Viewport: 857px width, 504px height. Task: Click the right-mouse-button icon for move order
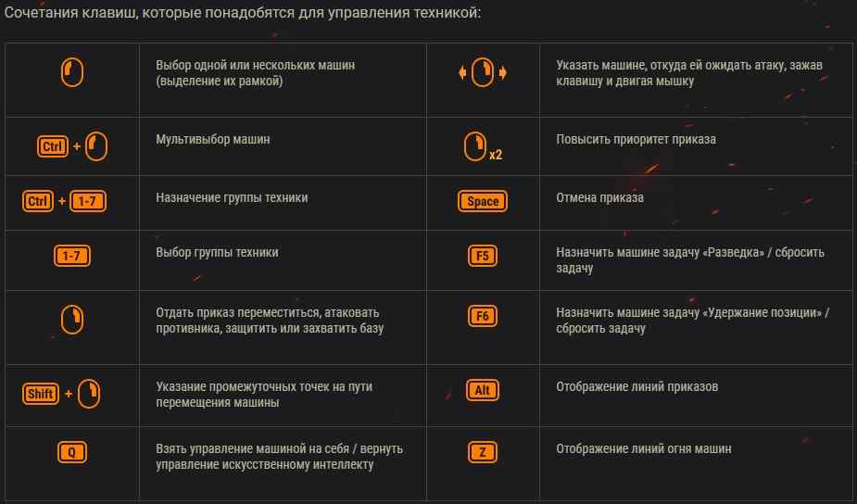pos(72,320)
